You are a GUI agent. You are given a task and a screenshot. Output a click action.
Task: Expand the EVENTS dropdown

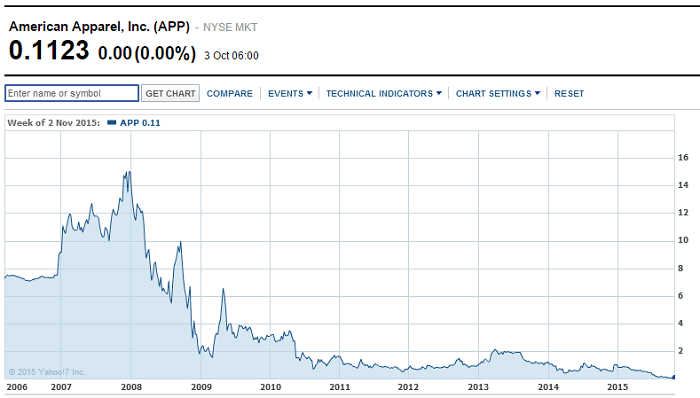[x=290, y=94]
